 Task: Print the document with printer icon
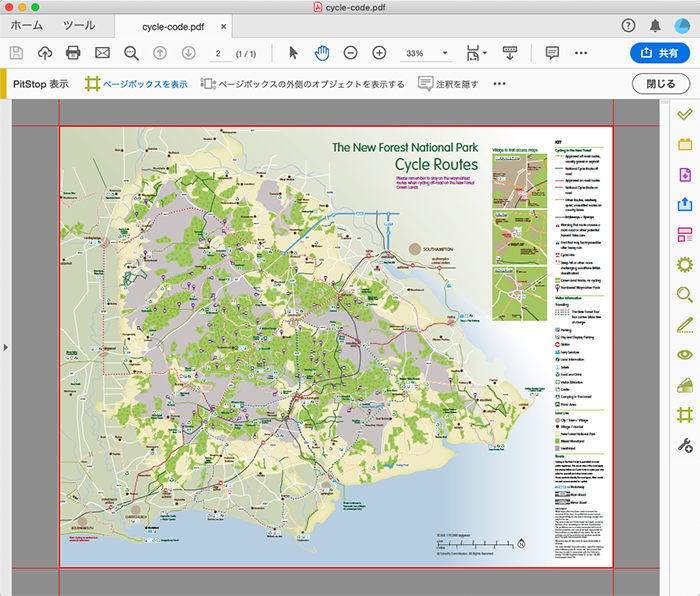73,53
